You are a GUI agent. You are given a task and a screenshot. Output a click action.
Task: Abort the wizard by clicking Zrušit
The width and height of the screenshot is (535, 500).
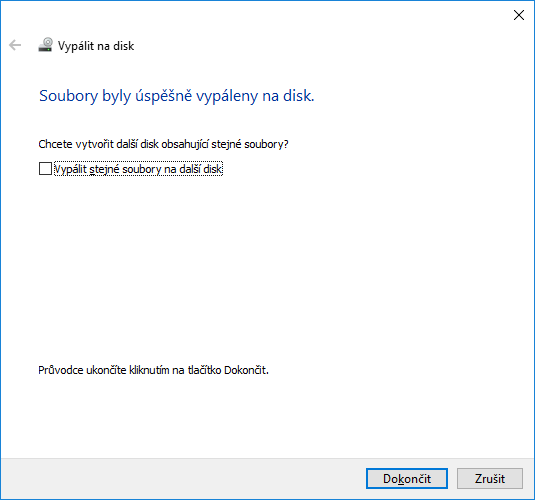coord(490,478)
